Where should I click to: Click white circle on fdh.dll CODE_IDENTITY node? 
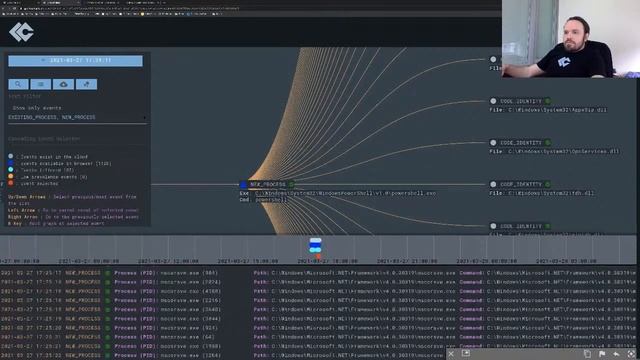(493, 184)
